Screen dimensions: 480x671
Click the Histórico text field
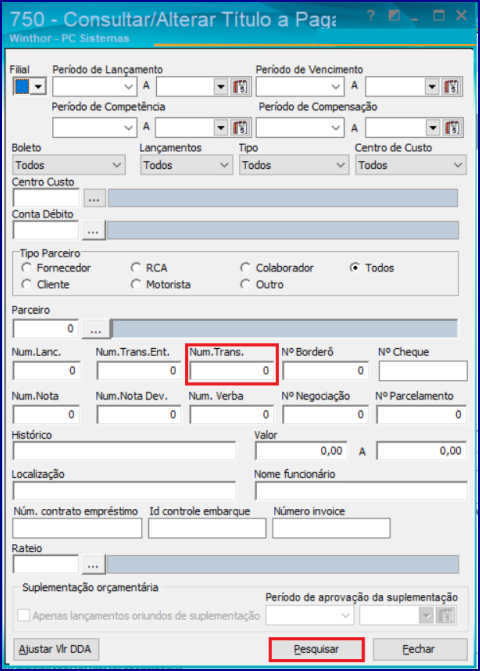point(124,451)
